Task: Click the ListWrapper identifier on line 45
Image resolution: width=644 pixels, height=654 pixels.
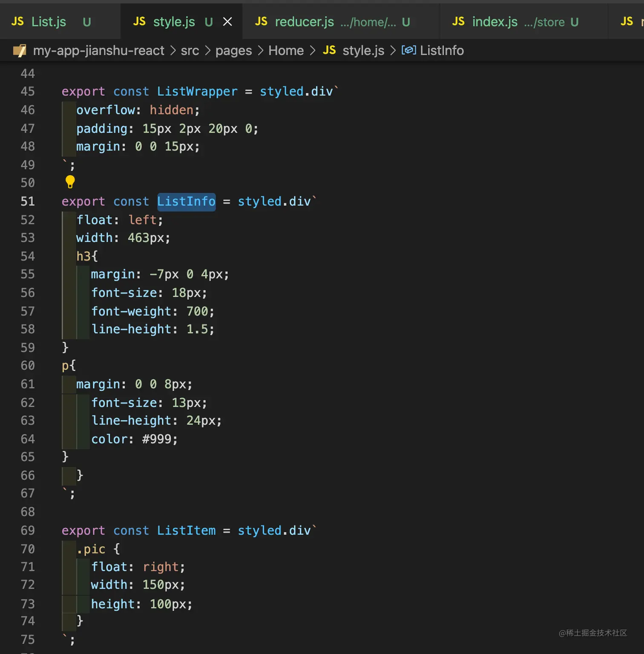Action: click(197, 92)
